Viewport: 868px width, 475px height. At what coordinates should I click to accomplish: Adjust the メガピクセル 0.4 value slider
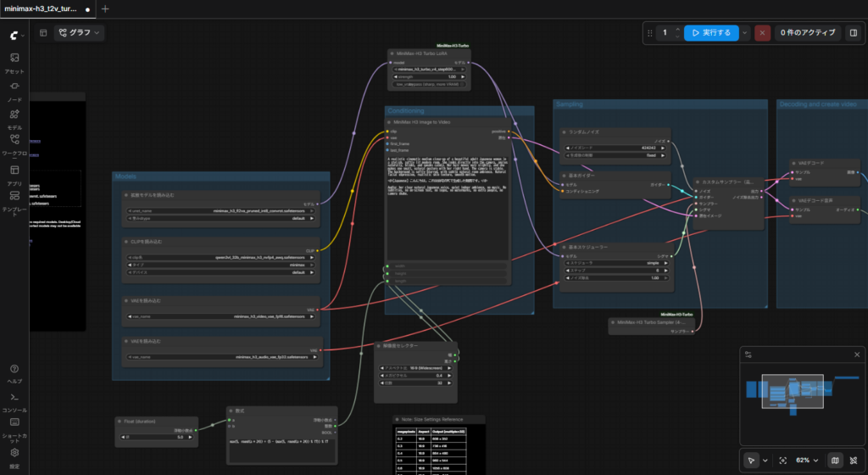(415, 376)
